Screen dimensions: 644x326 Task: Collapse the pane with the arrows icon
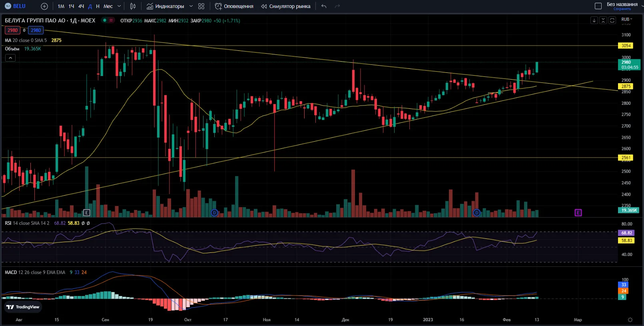tap(603, 20)
